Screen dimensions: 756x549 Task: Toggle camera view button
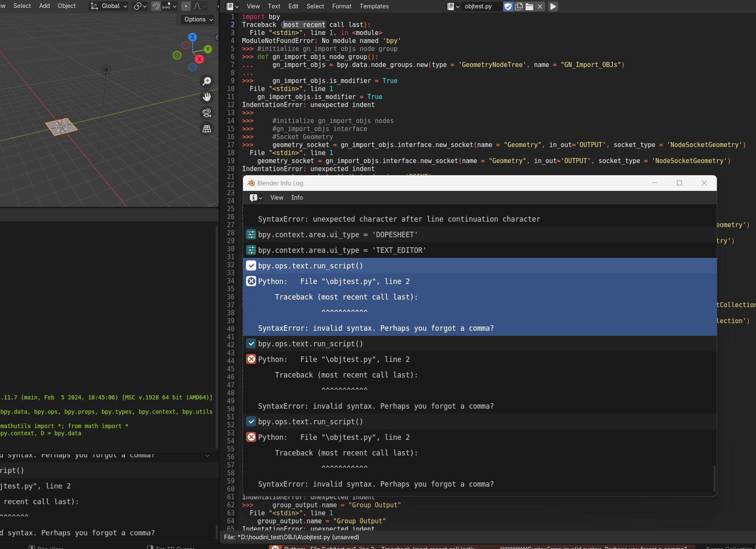[207, 113]
